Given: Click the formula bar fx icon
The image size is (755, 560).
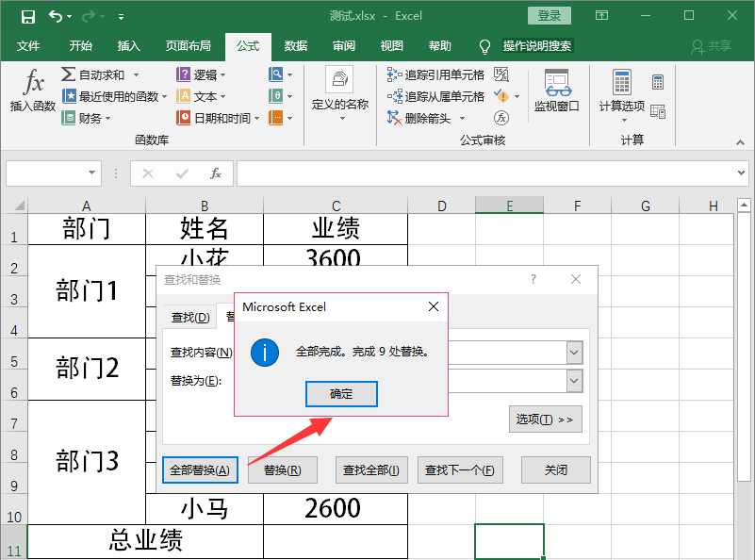Looking at the screenshot, I should click(x=216, y=173).
